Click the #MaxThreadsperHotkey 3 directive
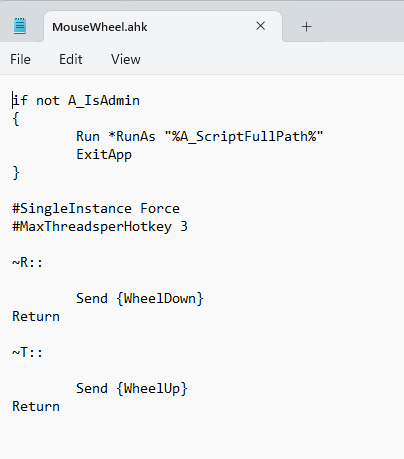The image size is (404, 459). 100,227
